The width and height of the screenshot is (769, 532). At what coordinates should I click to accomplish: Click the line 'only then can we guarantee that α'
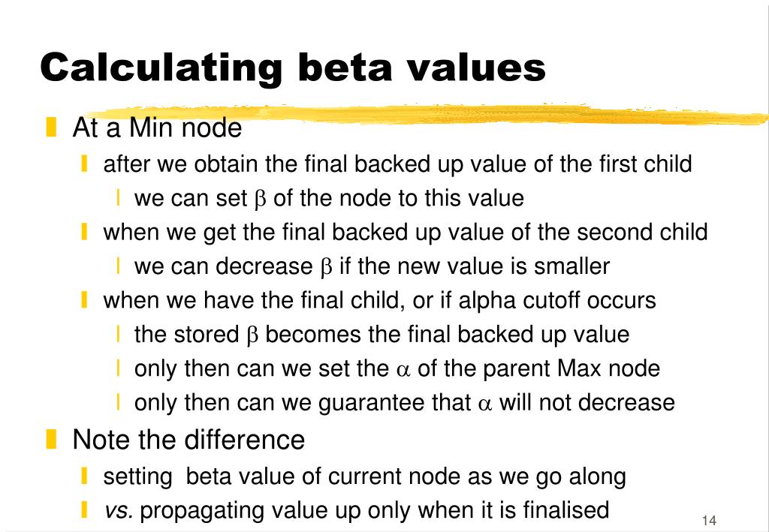click(x=405, y=403)
